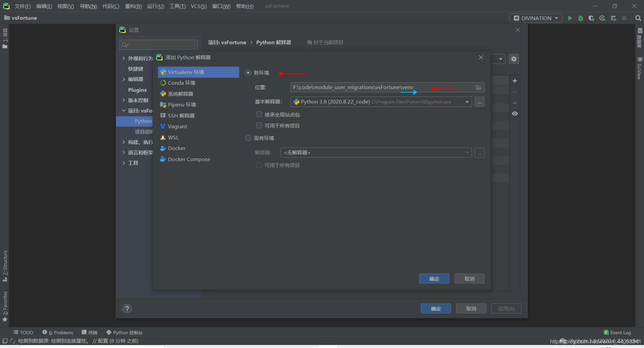This screenshot has width=644, height=348.
Task: Click the green Run icon
Action: click(x=570, y=18)
